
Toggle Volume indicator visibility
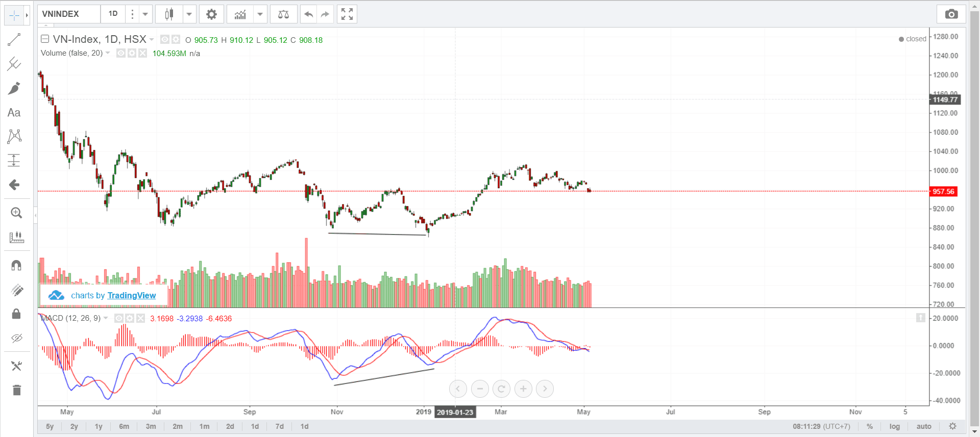click(x=121, y=53)
